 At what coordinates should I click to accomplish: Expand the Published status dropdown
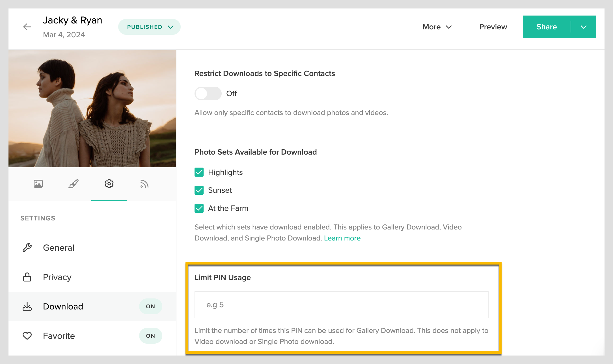149,27
